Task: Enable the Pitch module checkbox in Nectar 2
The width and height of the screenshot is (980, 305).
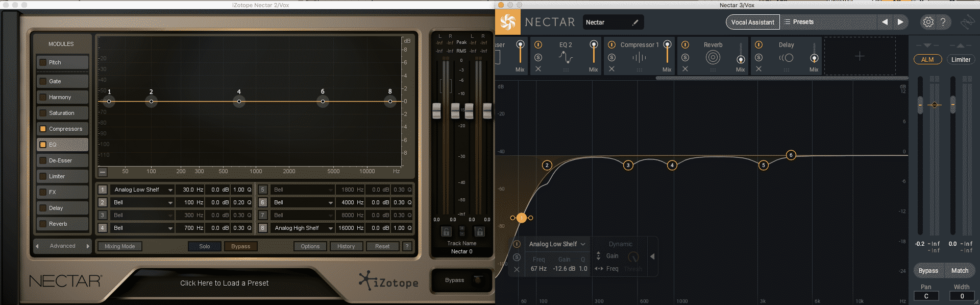Action: (43, 62)
